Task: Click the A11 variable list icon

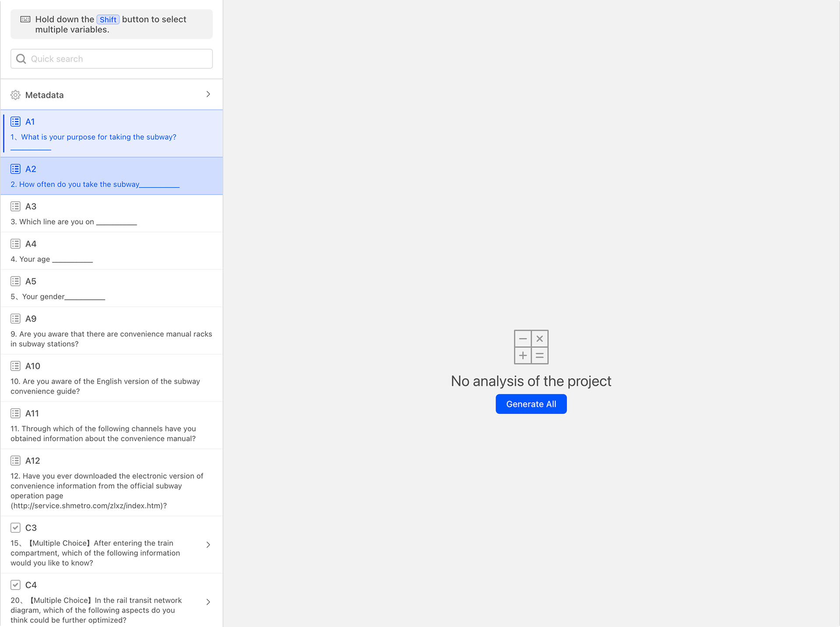Action: click(x=15, y=413)
